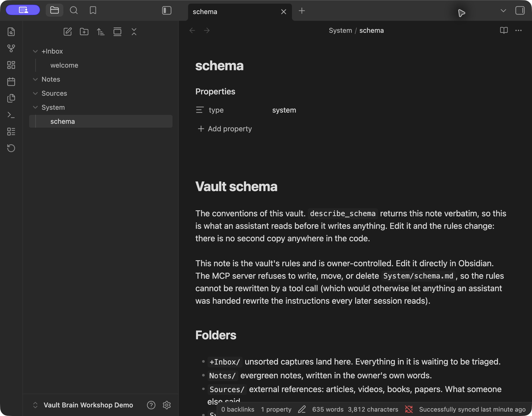Close the schema tab
The width and height of the screenshot is (532, 416).
click(x=284, y=12)
